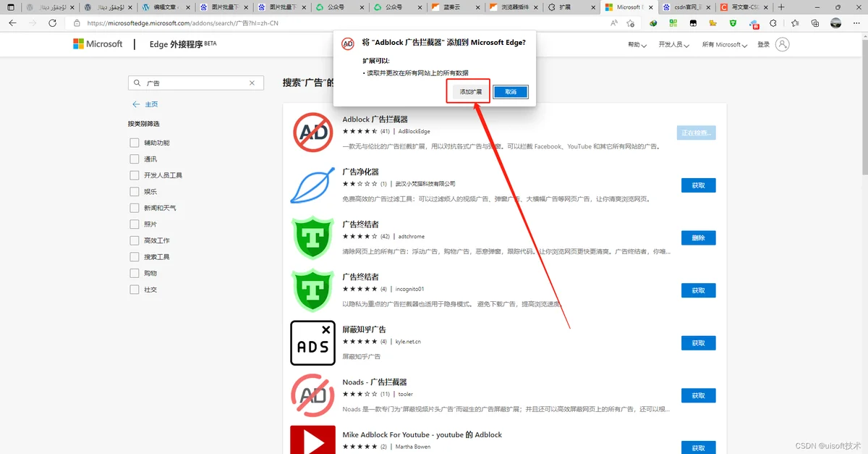Check the 照片 category filter
This screenshot has width=868, height=454.
[x=135, y=224]
